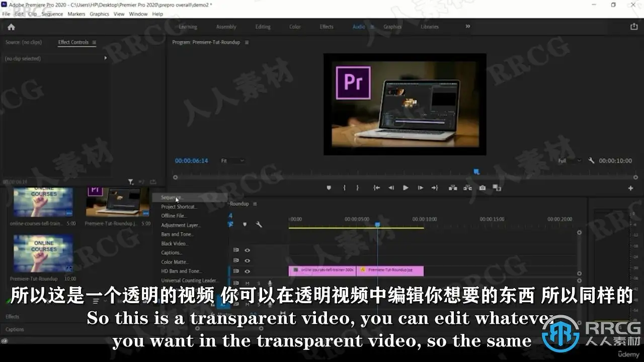
Task: Click the Comparison View icon
Action: tap(497, 188)
